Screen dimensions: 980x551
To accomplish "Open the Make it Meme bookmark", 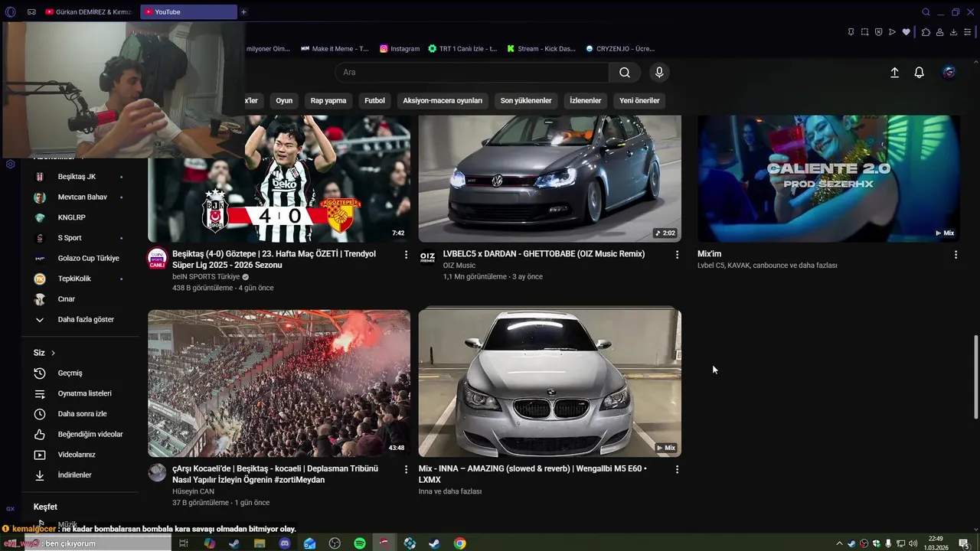I will pos(335,48).
